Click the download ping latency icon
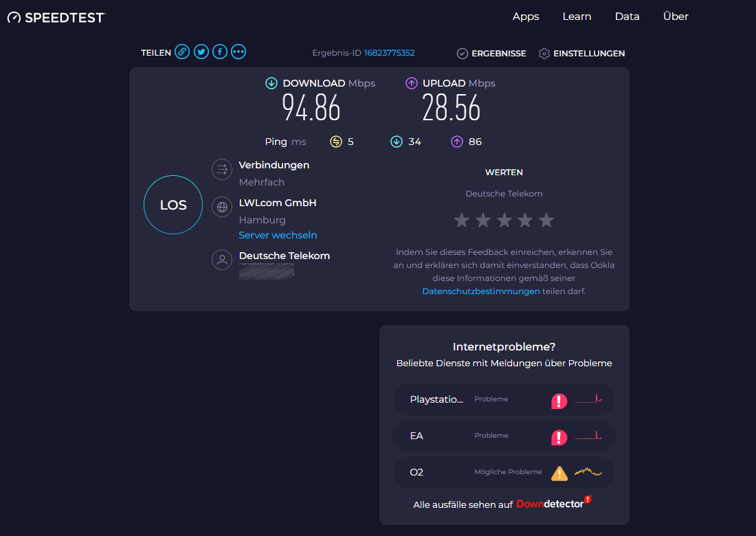Screen dimensions: 756x536 (397, 142)
